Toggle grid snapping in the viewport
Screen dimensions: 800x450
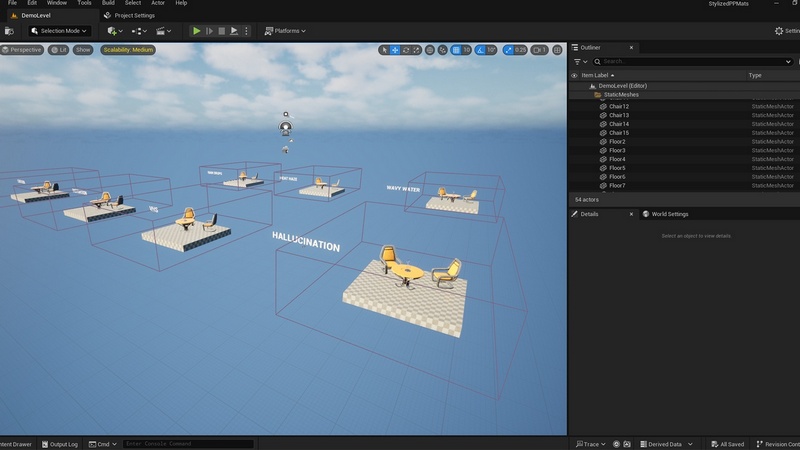coord(454,50)
